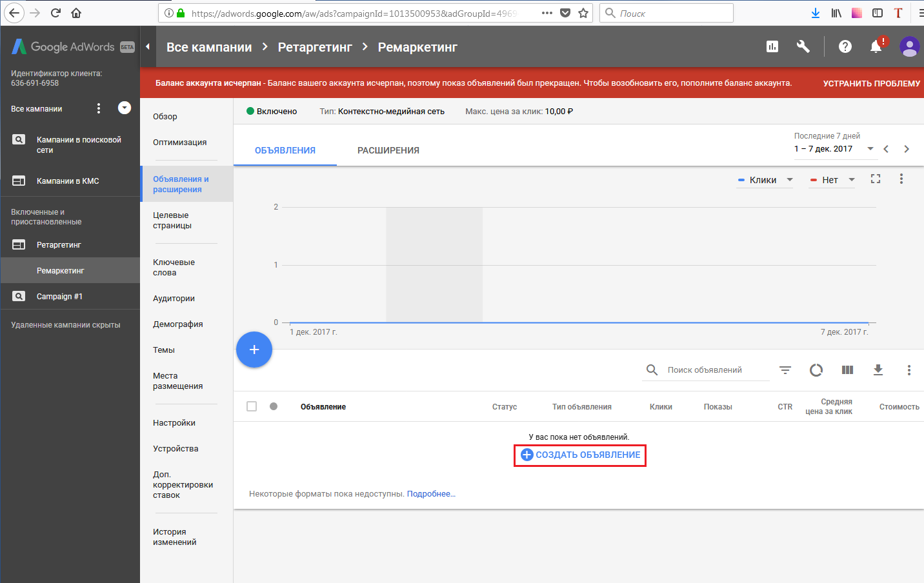Open browser downloads arrow icon
The image size is (924, 583).
tap(816, 13)
